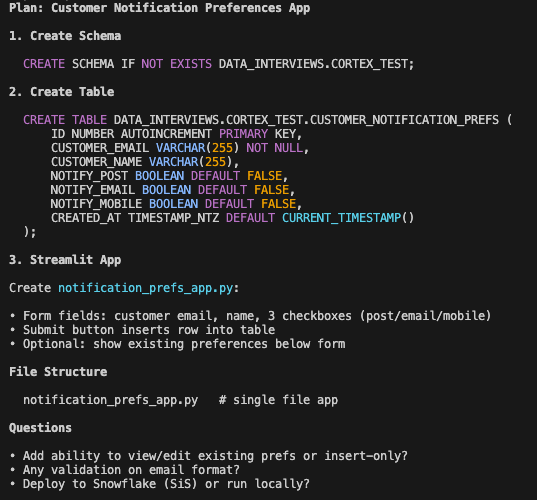Click 'Any validation on email format?' question

pyautogui.click(x=125, y=470)
